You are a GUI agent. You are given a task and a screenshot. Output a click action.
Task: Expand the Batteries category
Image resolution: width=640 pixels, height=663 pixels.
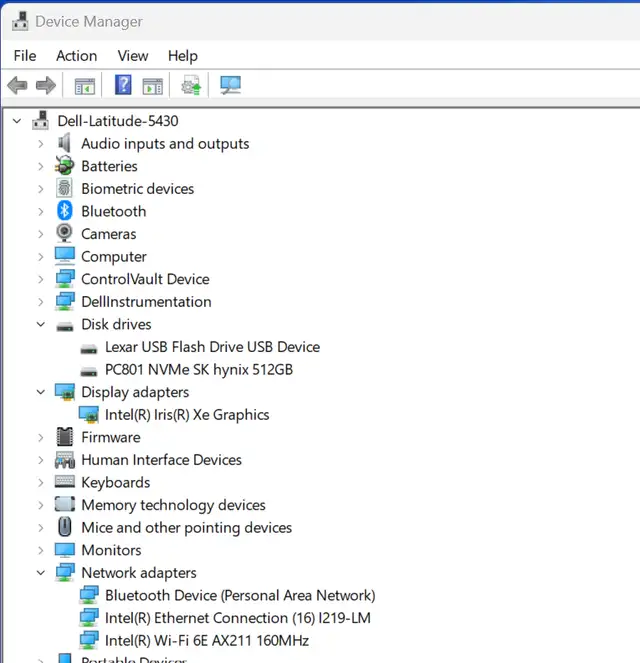pyautogui.click(x=41, y=167)
